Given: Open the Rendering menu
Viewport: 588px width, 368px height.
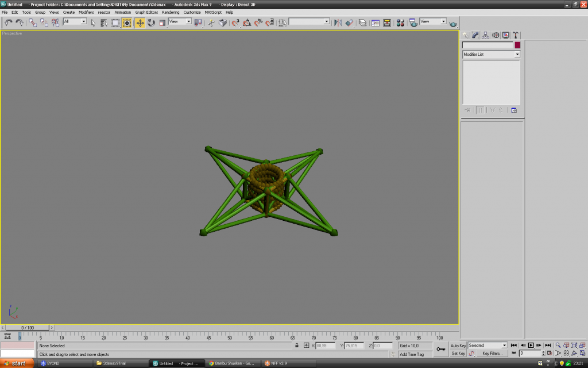Looking at the screenshot, I should [171, 12].
